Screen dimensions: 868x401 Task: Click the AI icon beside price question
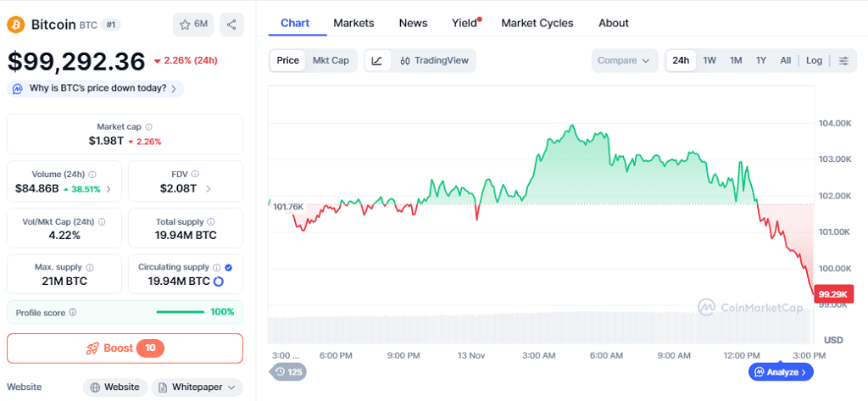pyautogui.click(x=18, y=89)
